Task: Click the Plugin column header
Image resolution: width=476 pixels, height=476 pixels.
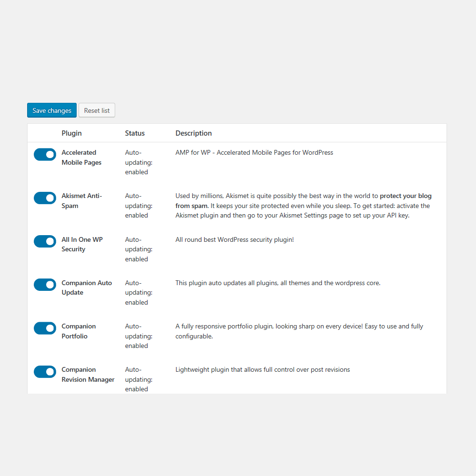Action: point(72,133)
